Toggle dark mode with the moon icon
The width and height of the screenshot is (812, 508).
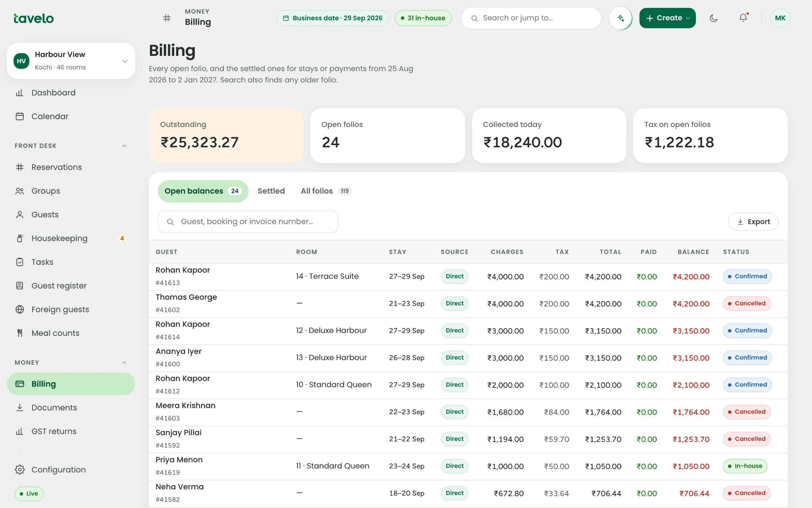(x=714, y=18)
